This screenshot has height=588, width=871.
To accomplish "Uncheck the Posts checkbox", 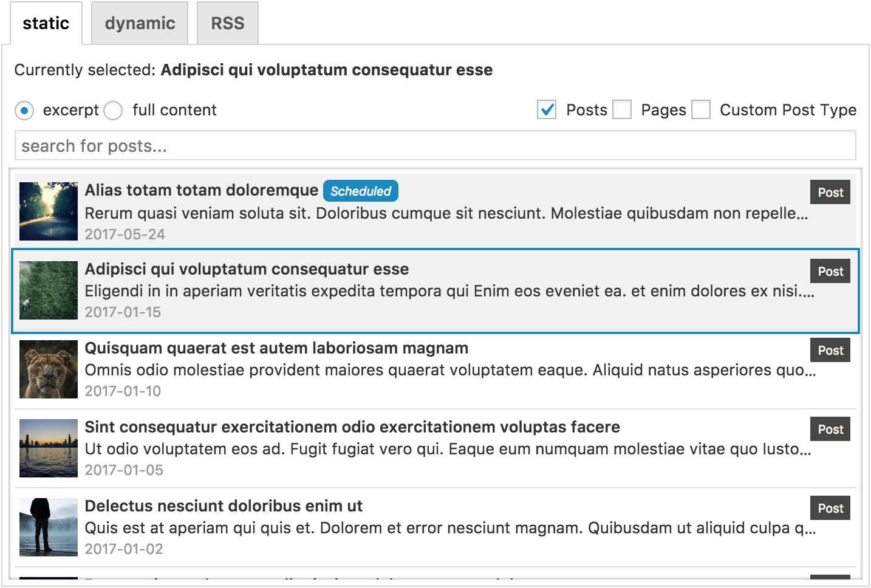I will [x=547, y=110].
